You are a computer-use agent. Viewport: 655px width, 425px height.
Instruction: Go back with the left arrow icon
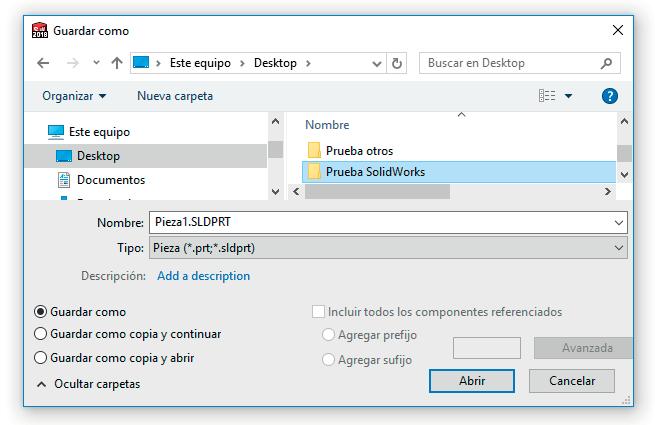tap(43, 63)
